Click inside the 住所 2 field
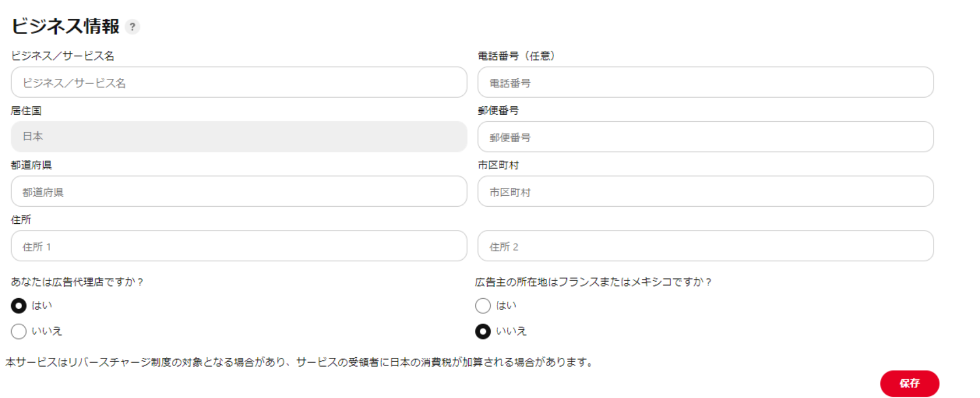Image resolution: width=980 pixels, height=398 pixels. pyautogui.click(x=706, y=246)
